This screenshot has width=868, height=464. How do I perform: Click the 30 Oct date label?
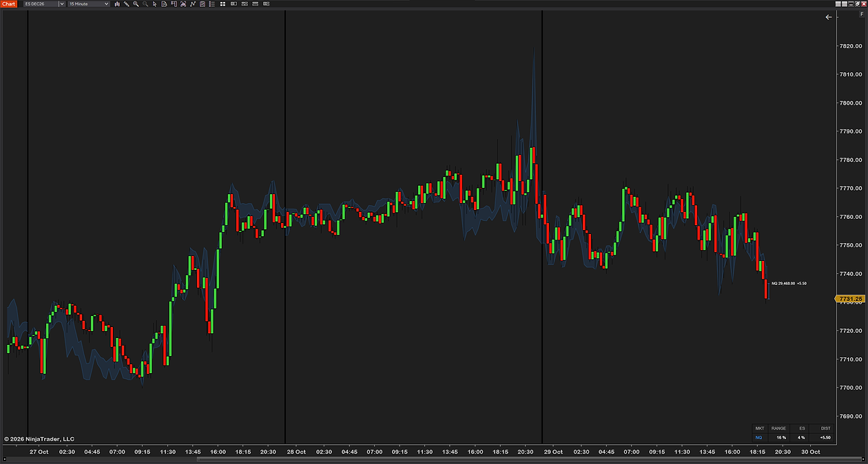coord(811,452)
